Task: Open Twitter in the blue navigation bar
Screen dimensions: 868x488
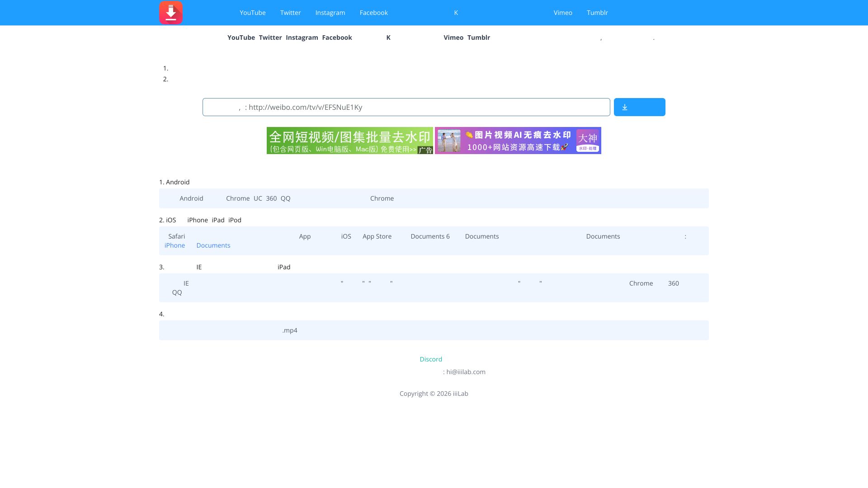Action: (291, 13)
